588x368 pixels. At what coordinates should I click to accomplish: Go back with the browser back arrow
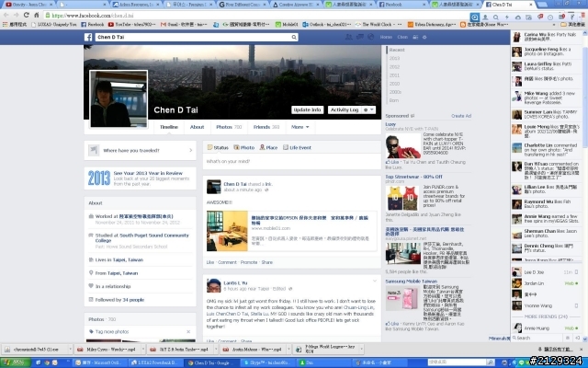(6, 15)
